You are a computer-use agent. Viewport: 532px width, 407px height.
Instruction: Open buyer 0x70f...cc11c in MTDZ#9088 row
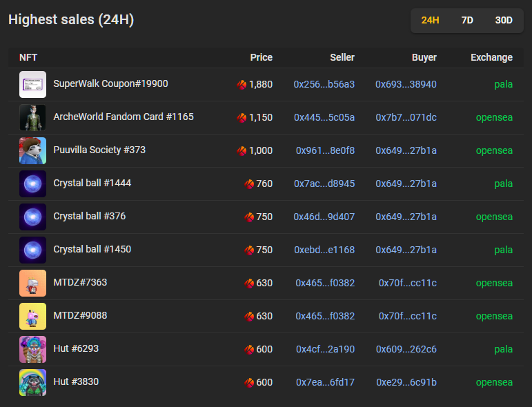click(408, 317)
